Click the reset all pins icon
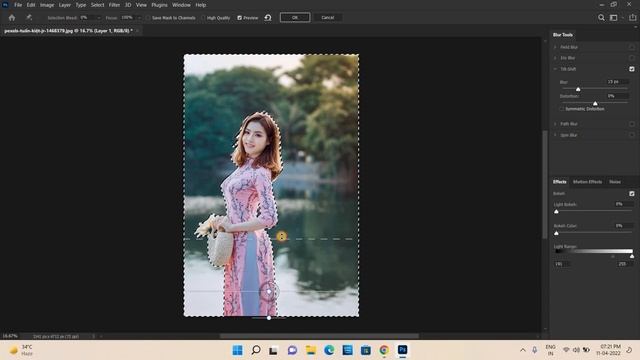Image resolution: width=640 pixels, height=360 pixels. (x=268, y=18)
